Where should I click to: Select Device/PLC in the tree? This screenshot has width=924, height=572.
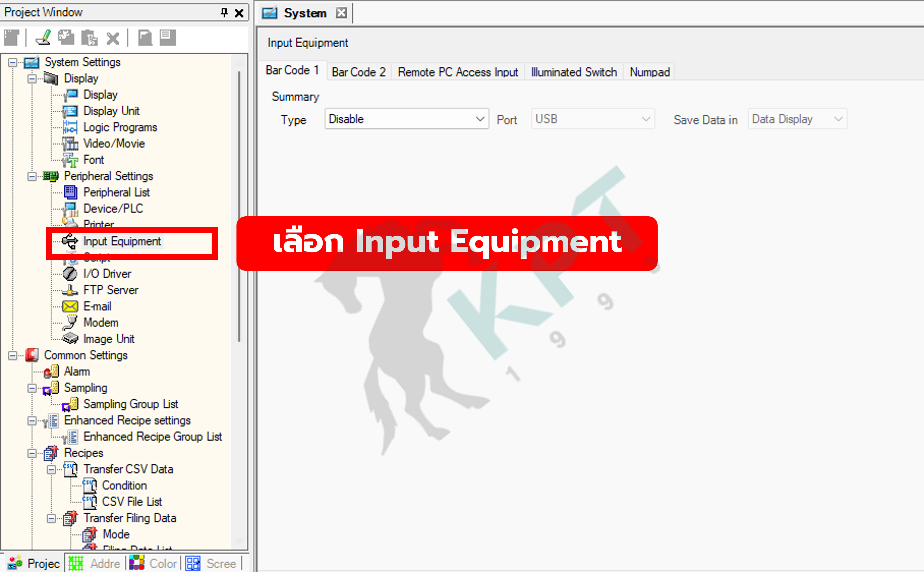[113, 209]
